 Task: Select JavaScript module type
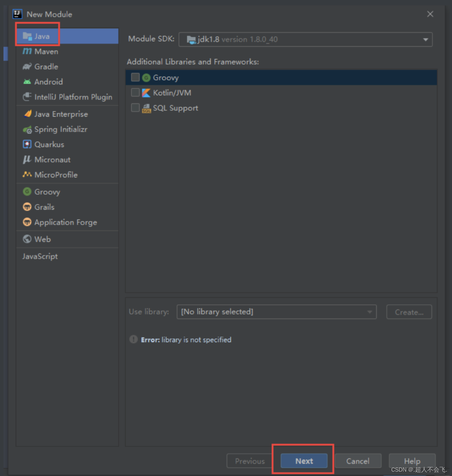coord(40,256)
